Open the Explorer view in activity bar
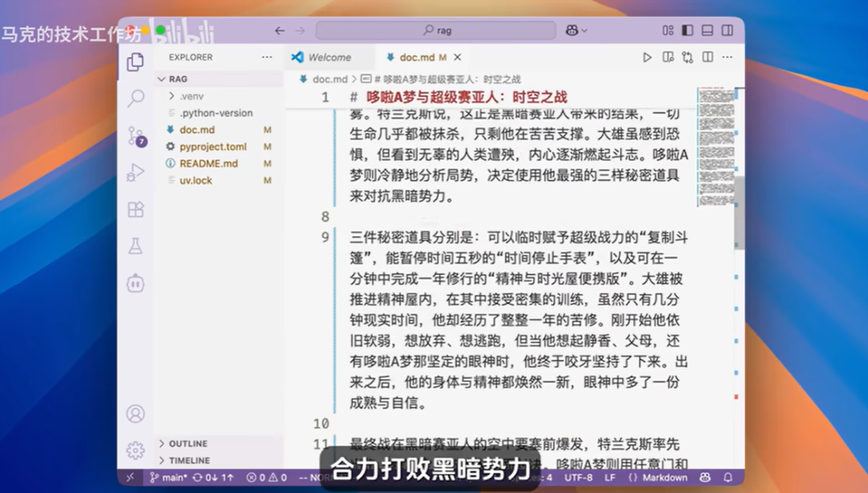Viewport: 868px width, 493px height. coord(136,62)
